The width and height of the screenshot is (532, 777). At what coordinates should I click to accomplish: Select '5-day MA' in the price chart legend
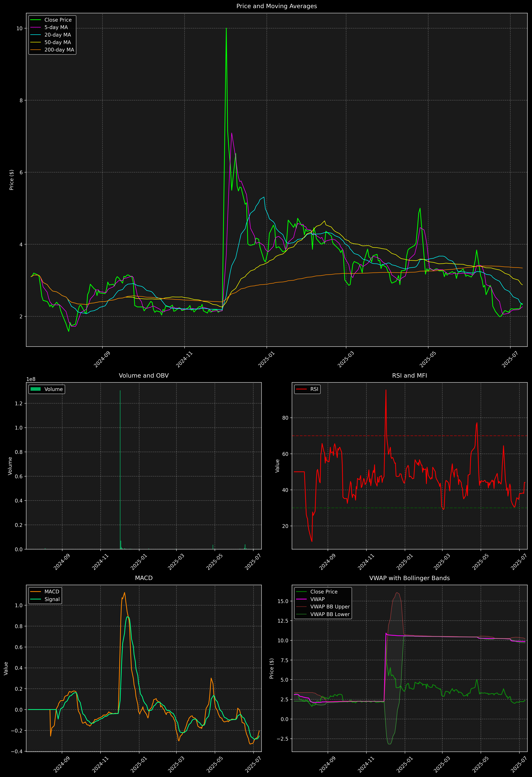[x=56, y=27]
